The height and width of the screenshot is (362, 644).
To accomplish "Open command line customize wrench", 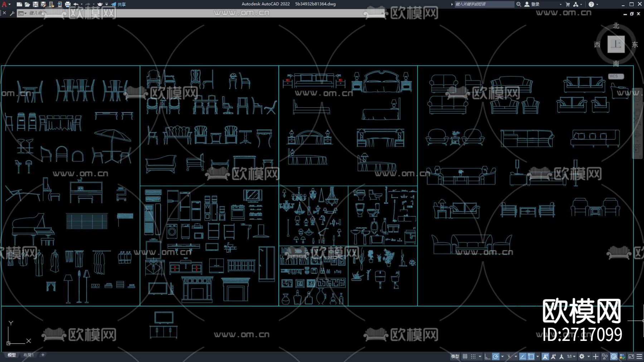I will 12,13.
